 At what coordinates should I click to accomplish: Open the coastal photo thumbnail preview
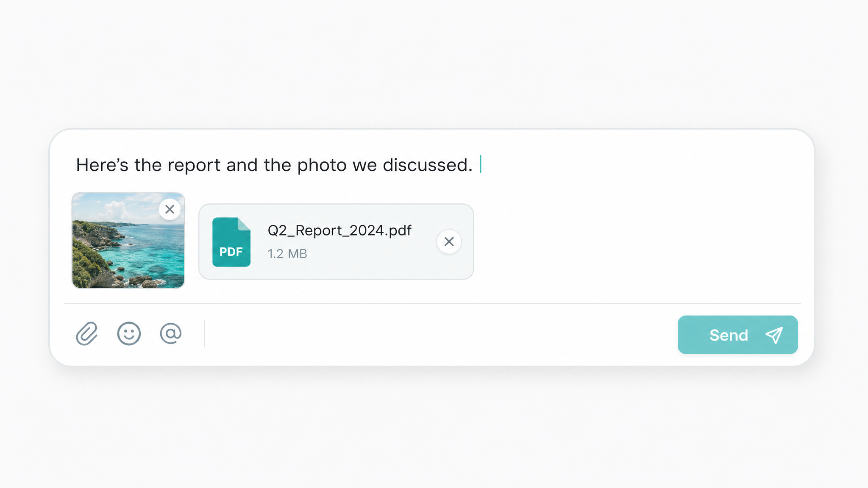128,241
